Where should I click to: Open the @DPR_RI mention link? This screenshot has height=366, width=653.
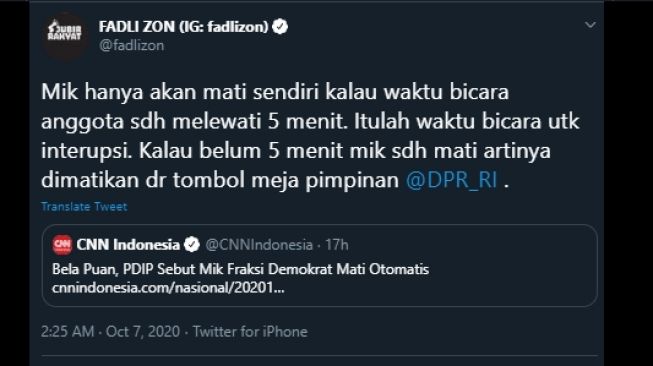(x=451, y=180)
